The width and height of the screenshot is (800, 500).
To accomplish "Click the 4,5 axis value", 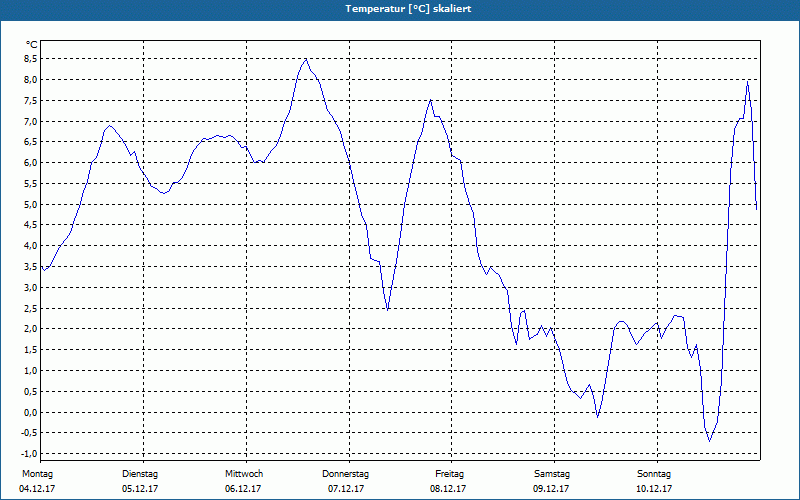I will click(x=31, y=225).
